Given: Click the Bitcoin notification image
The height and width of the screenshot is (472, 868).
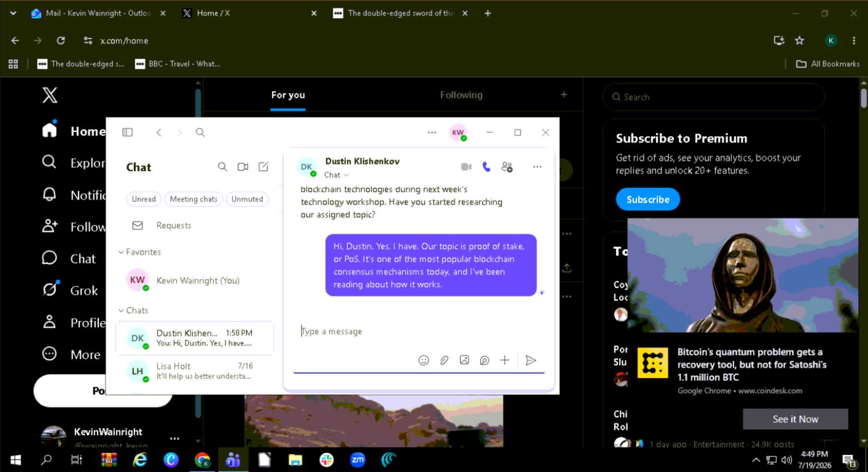Looking at the screenshot, I should (743, 276).
